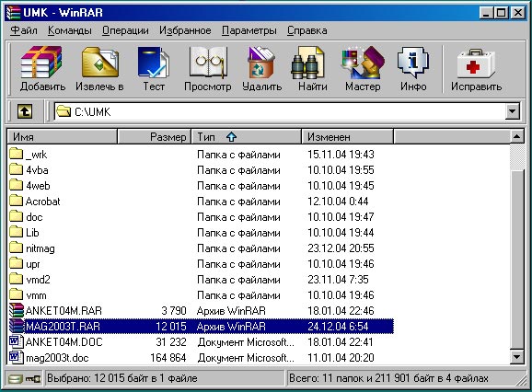532x392 pixels.
Task: Sort by the Изменен column header
Action: pos(347,137)
